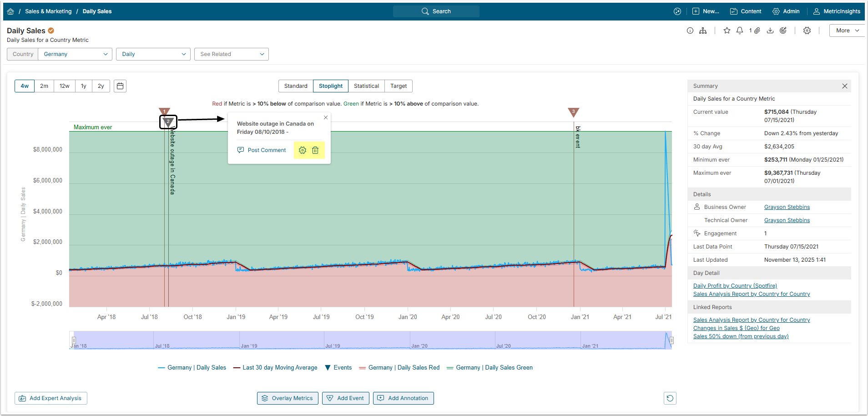Select the Target chart view
Viewport: 868px width, 416px height.
399,86
